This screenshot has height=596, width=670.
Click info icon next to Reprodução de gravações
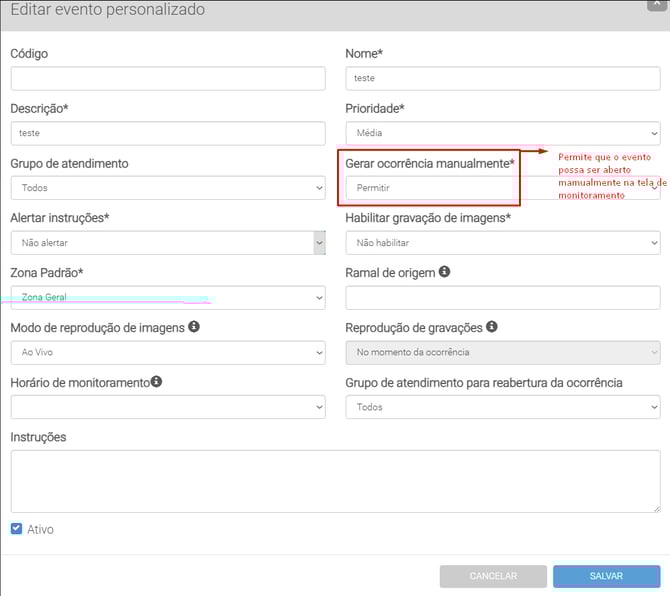(491, 327)
